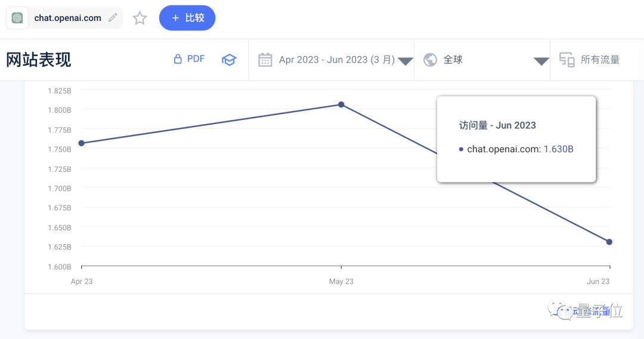Image resolution: width=644 pixels, height=339 pixels.
Task: Click the PDF lock icon
Action: click(178, 59)
